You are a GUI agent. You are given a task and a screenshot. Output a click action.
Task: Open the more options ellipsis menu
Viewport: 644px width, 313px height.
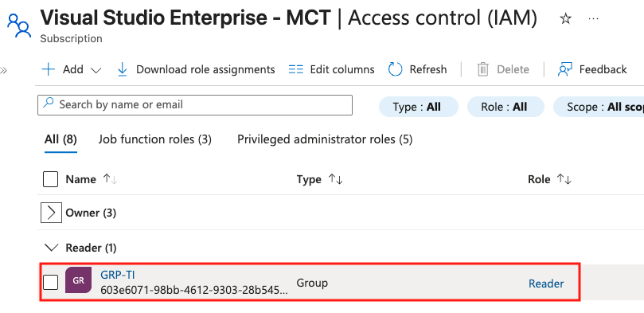click(593, 18)
